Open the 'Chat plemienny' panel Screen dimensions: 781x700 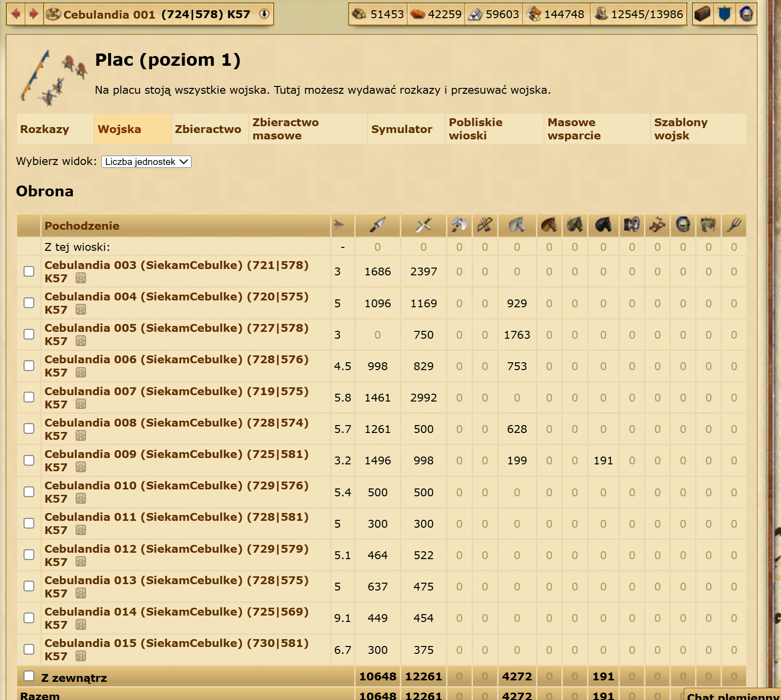coord(732,696)
